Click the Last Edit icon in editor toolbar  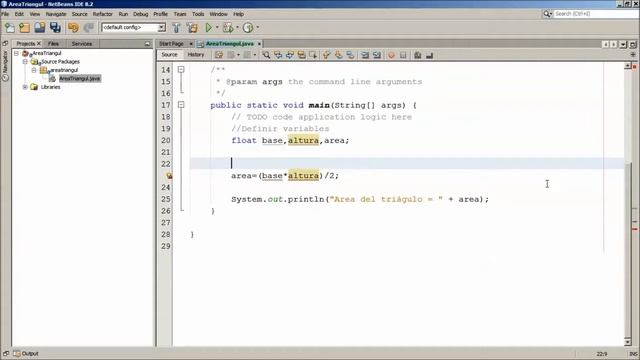click(x=219, y=55)
